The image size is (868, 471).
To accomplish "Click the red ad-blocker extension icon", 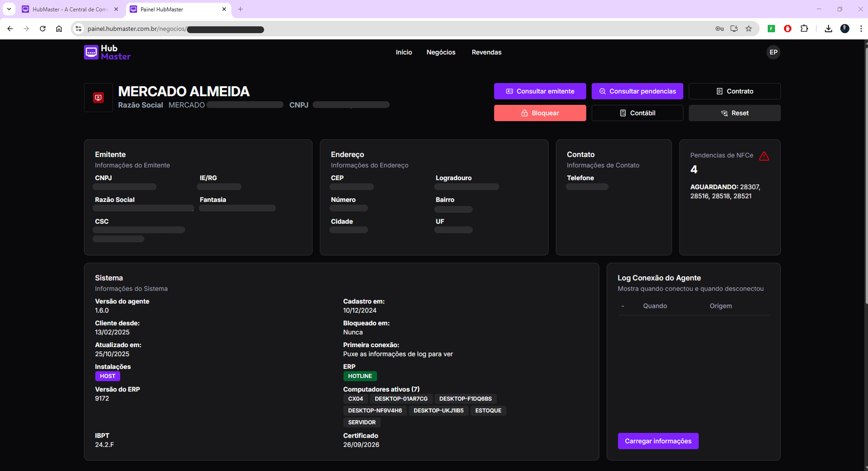I will [x=788, y=29].
